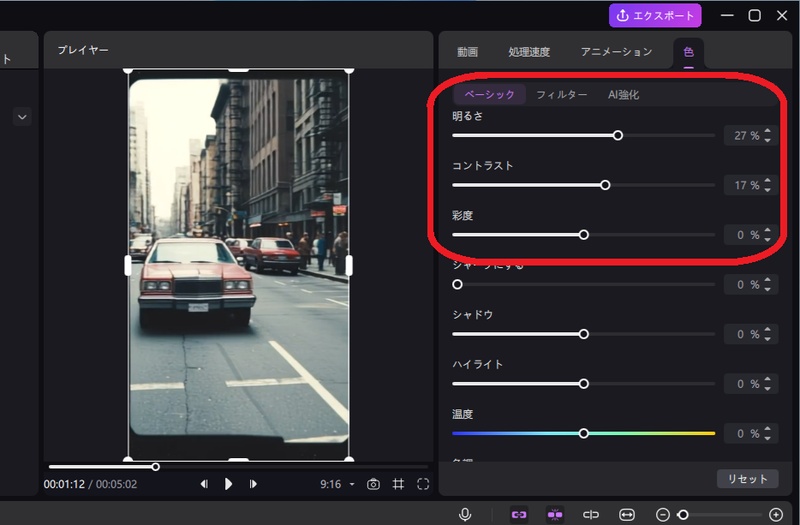This screenshot has height=525, width=800.
Task: Click the コントラスト slider handle
Action: (x=605, y=185)
